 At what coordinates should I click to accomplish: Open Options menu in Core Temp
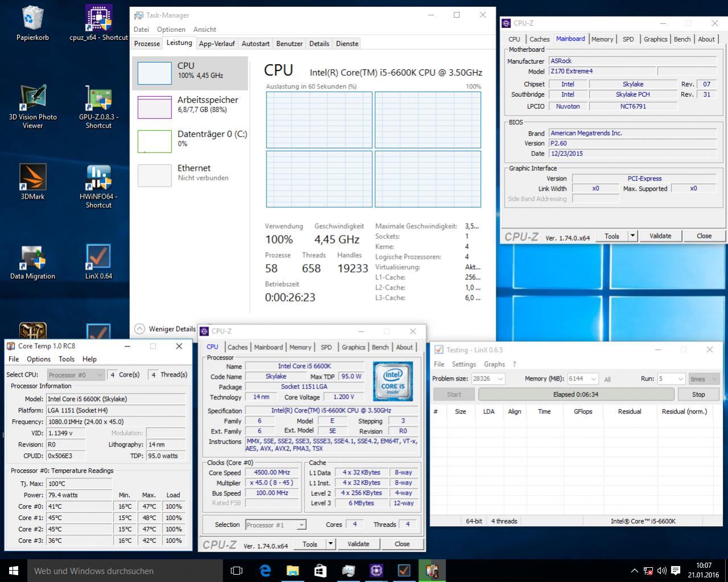pyautogui.click(x=39, y=359)
